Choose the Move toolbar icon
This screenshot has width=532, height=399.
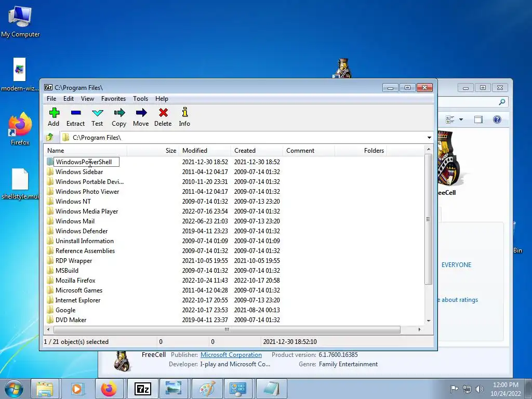pyautogui.click(x=141, y=117)
